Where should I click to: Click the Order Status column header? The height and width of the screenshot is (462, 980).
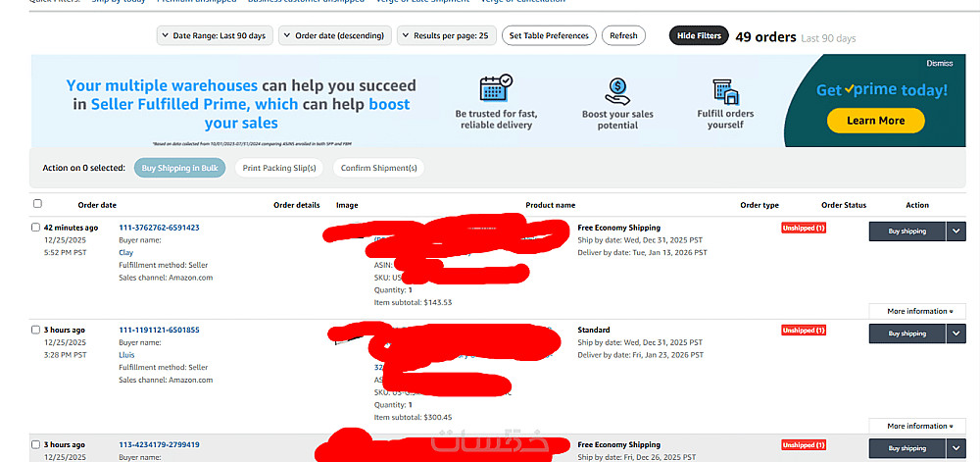click(x=844, y=205)
